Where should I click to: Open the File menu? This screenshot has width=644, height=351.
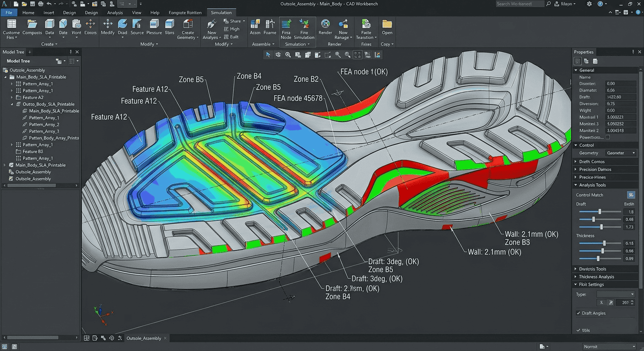pos(9,13)
